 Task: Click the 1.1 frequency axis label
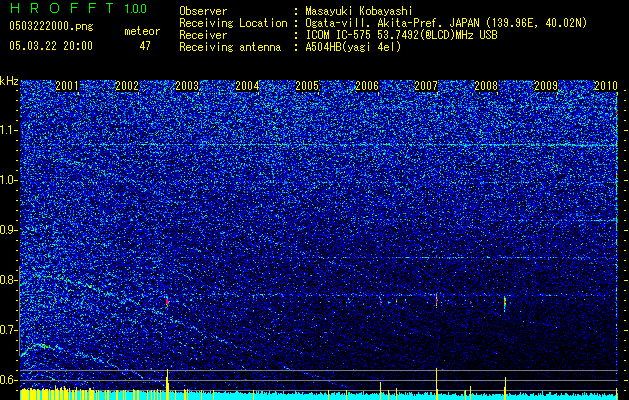coord(9,130)
